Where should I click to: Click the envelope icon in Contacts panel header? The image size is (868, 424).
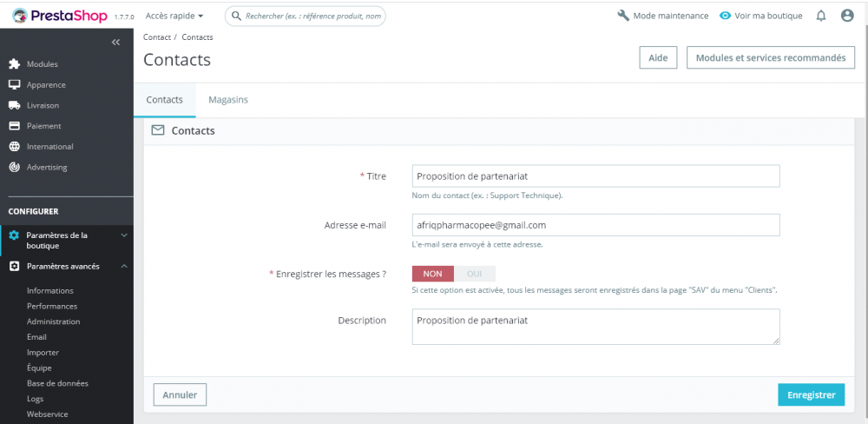[x=158, y=130]
